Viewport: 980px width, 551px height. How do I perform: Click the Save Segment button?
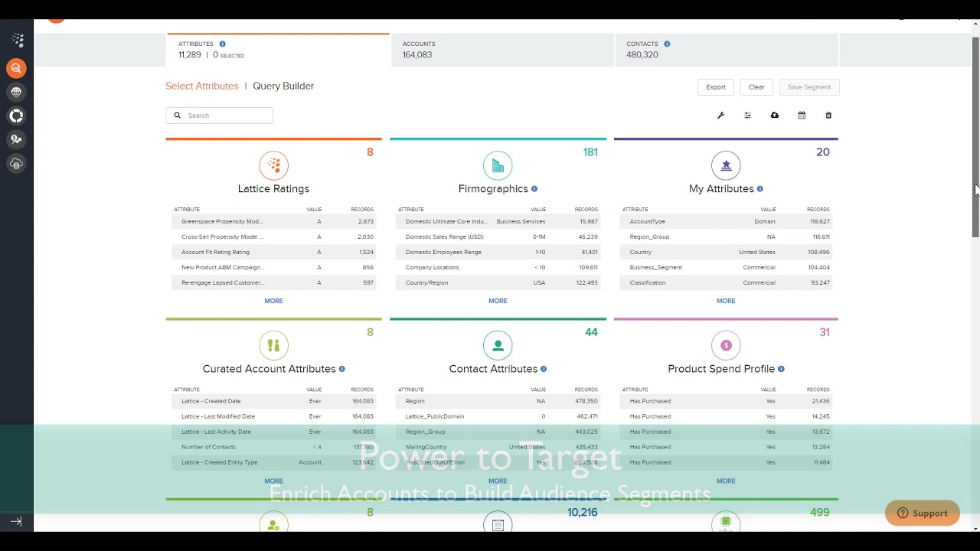(809, 87)
